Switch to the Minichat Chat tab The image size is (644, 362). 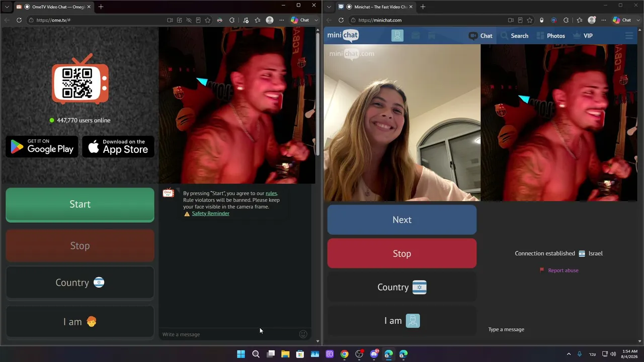point(481,36)
